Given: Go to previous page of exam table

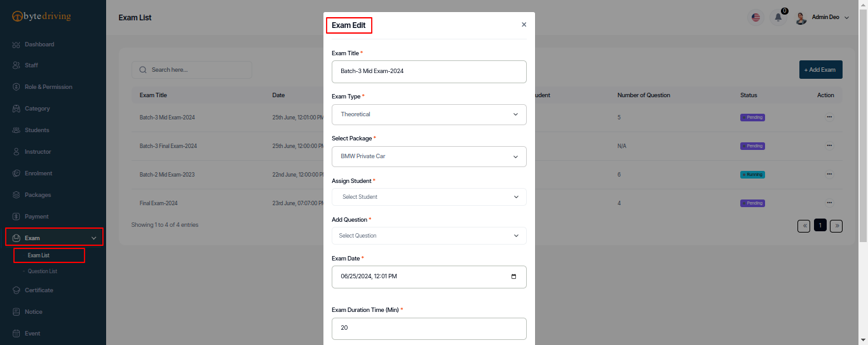Looking at the screenshot, I should [804, 226].
